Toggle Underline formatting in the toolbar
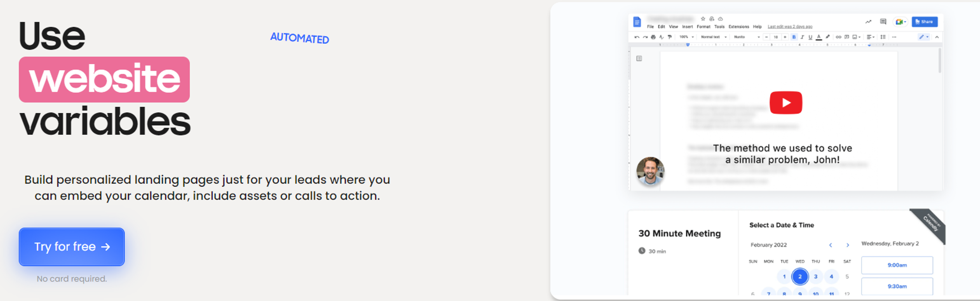Viewport: 980px width, 301px height. tap(810, 37)
